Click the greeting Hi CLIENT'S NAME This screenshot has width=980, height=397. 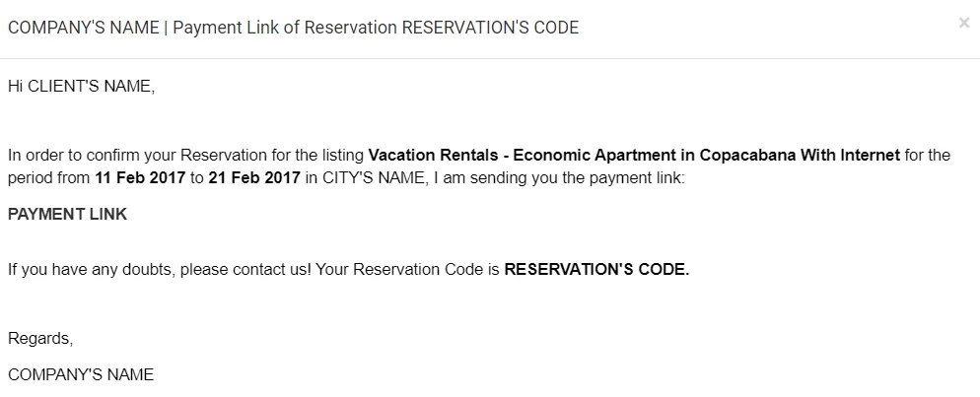[81, 87]
